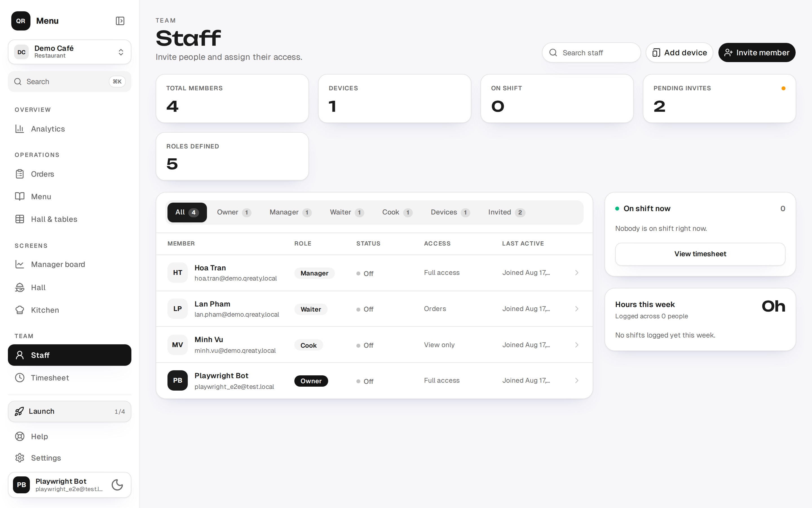Click the Total Members card
812x508 pixels.
(x=232, y=98)
